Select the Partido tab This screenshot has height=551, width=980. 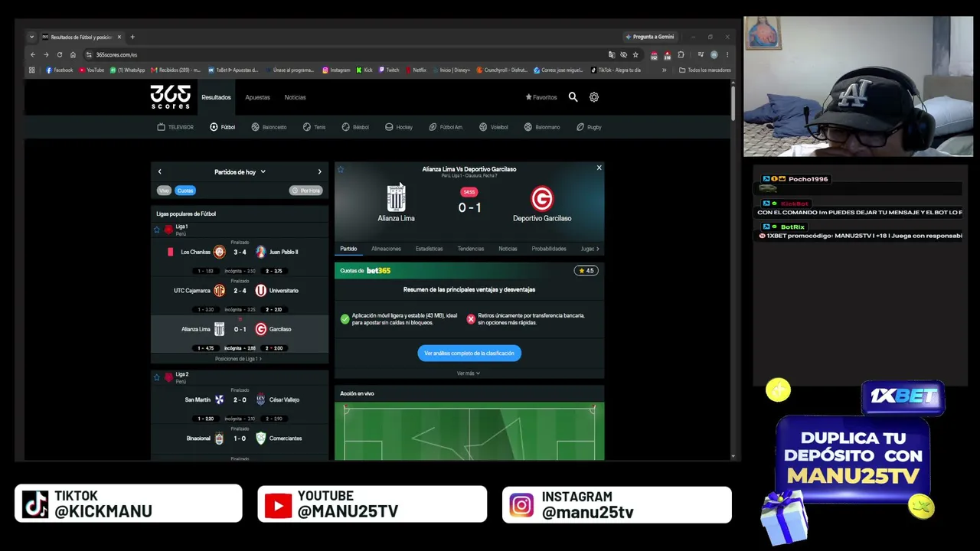point(348,249)
